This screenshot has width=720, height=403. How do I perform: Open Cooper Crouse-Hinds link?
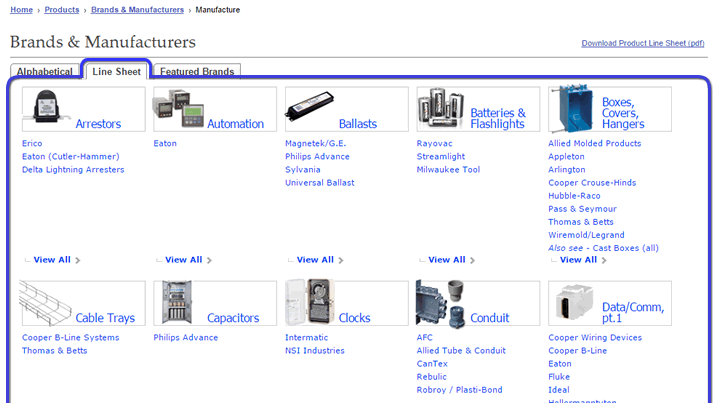[592, 183]
